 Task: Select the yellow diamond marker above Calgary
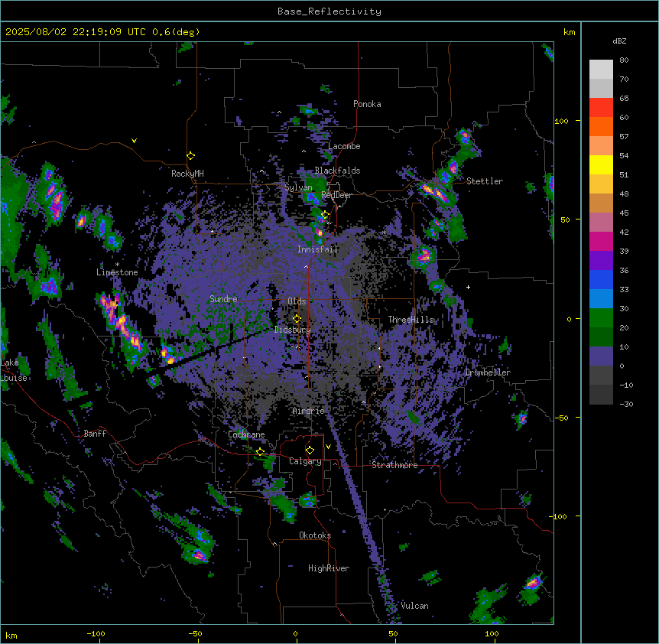[x=310, y=450]
